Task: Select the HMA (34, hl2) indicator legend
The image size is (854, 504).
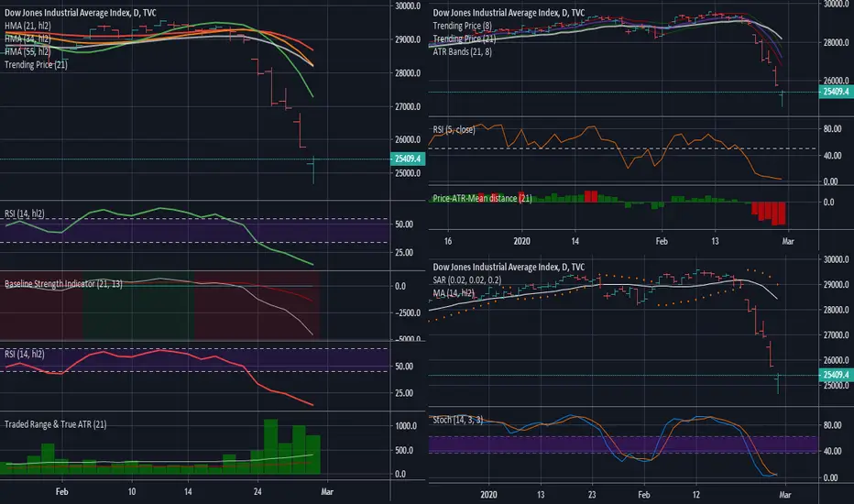Action: tap(27, 38)
